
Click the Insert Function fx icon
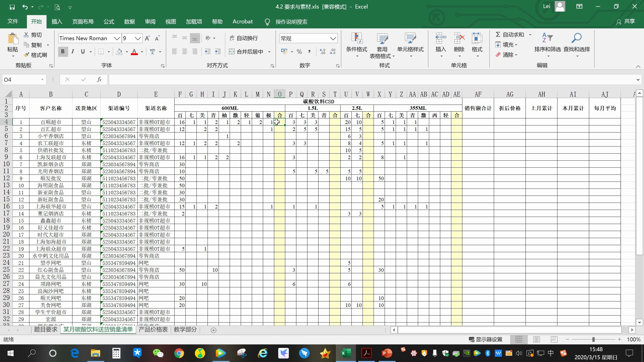99,80
